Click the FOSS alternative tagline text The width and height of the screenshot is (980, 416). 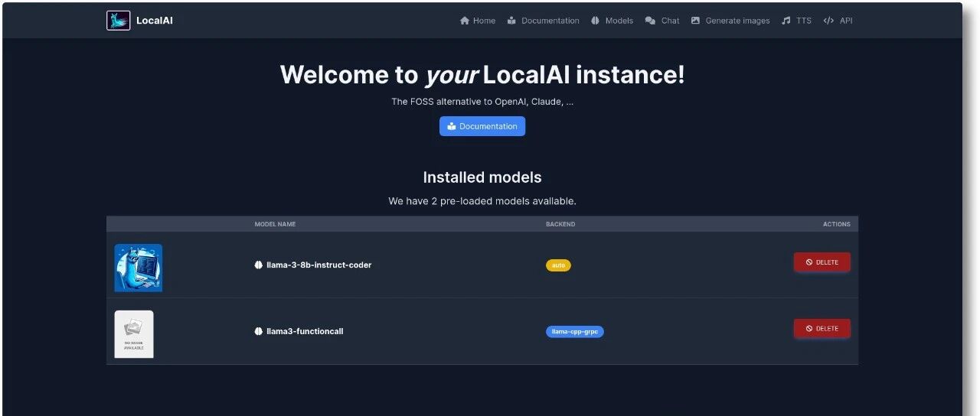482,102
